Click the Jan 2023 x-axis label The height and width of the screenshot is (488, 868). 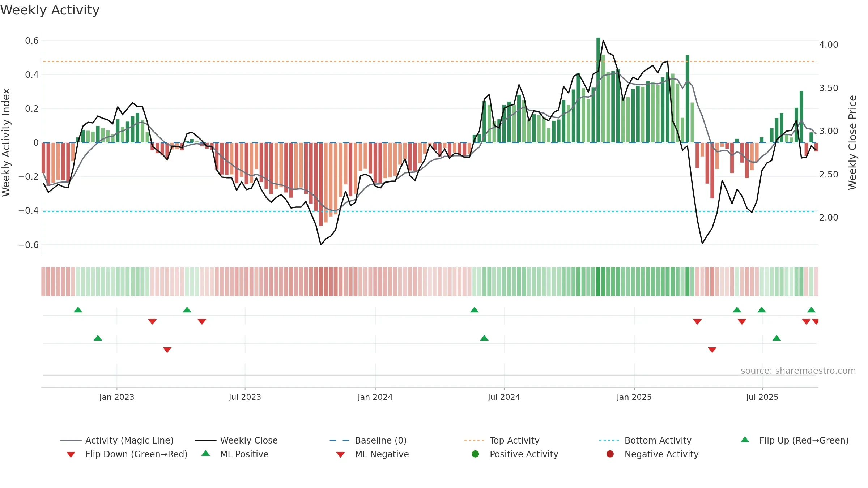pyautogui.click(x=116, y=397)
